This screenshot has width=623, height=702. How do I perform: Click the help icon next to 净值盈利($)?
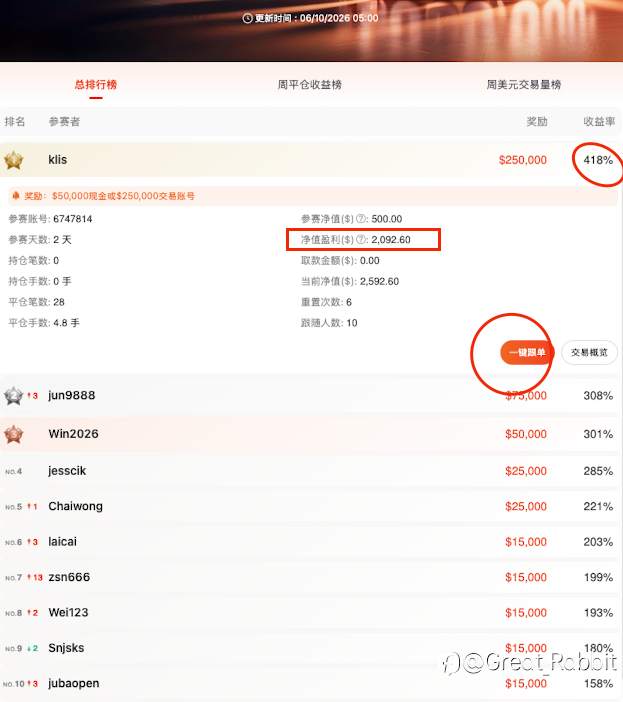pos(361,240)
